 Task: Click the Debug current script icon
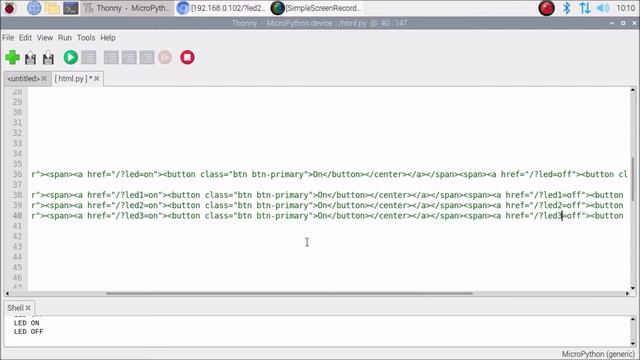(89, 58)
